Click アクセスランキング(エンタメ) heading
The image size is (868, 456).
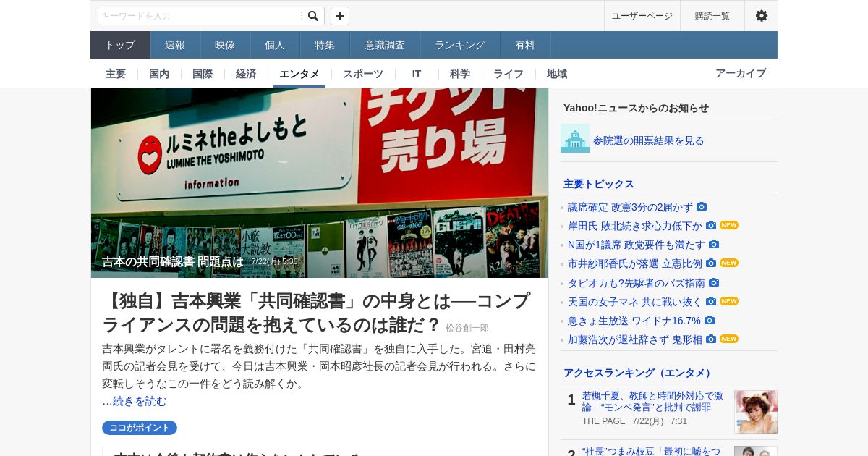coord(639,373)
